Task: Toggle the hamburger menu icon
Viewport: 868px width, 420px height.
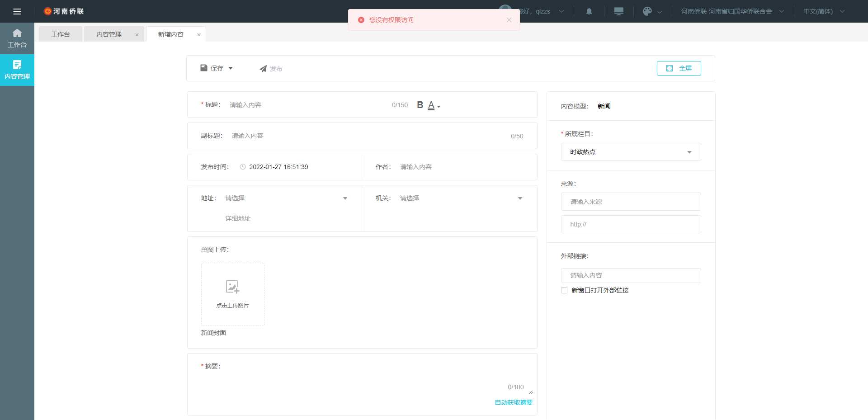Action: pyautogui.click(x=17, y=11)
